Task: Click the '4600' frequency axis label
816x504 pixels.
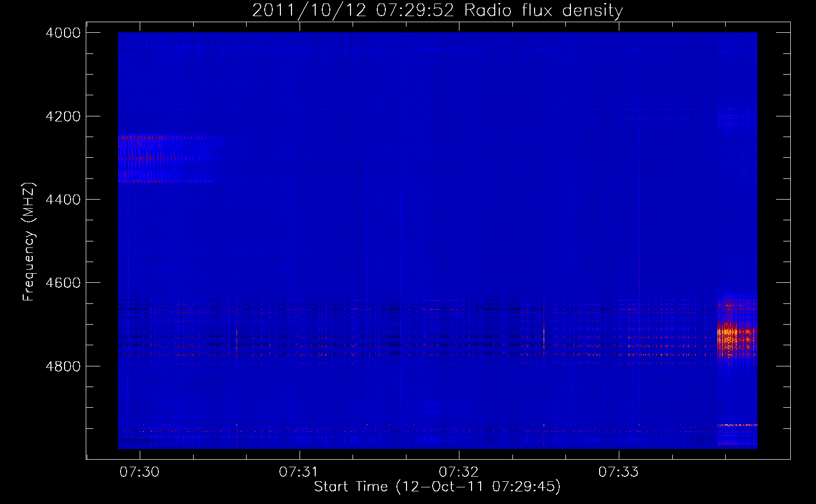Action: click(63, 283)
